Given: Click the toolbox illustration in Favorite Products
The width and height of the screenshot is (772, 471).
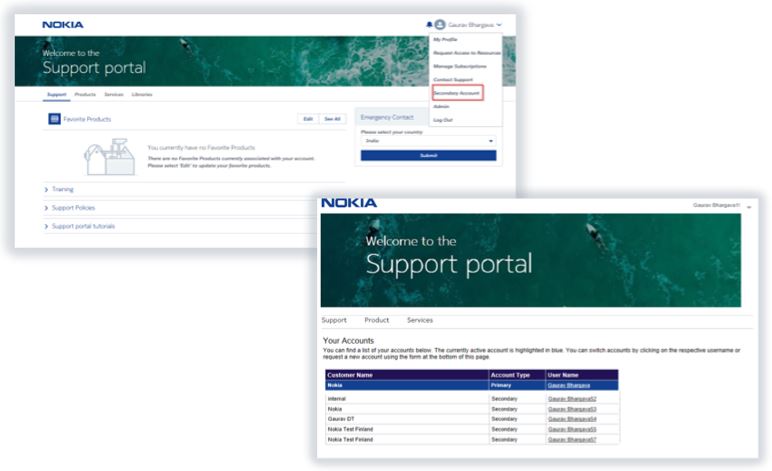Looking at the screenshot, I should point(109,155).
